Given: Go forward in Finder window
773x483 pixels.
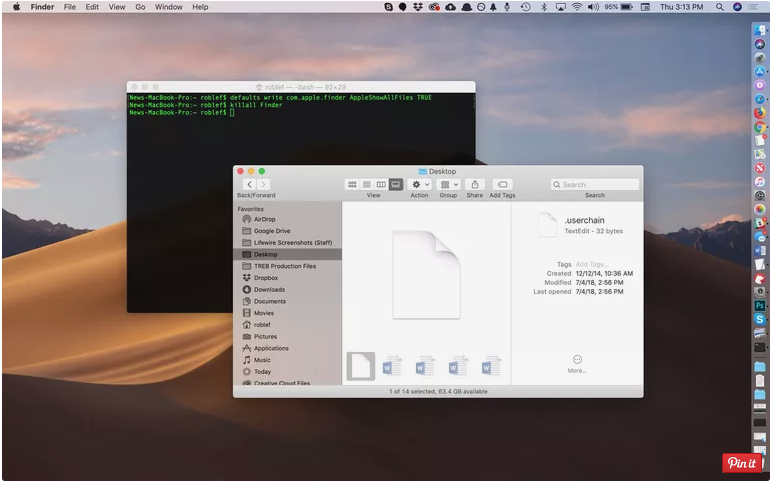Looking at the screenshot, I should [x=263, y=184].
